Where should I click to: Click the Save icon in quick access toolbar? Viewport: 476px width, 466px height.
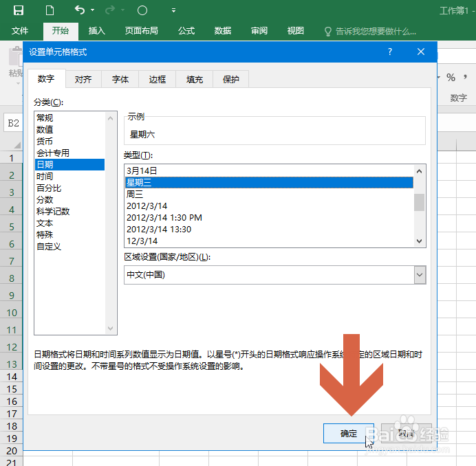click(18, 10)
